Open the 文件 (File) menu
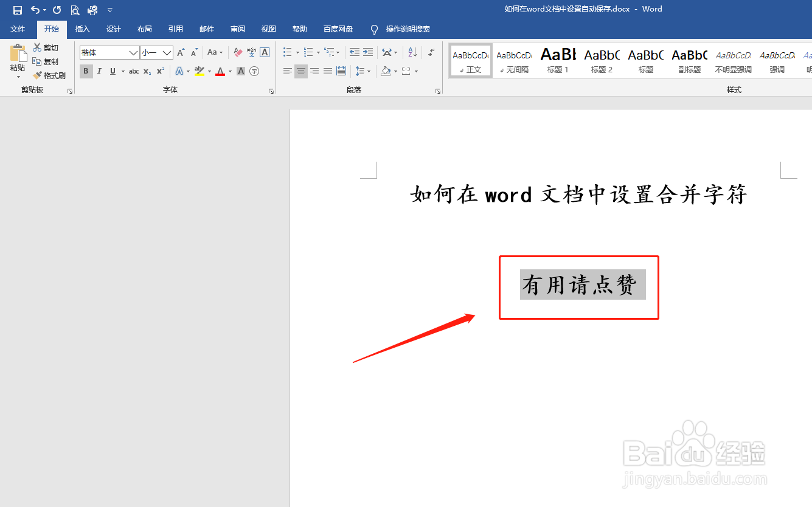Image resolution: width=812 pixels, height=507 pixels. [18, 29]
